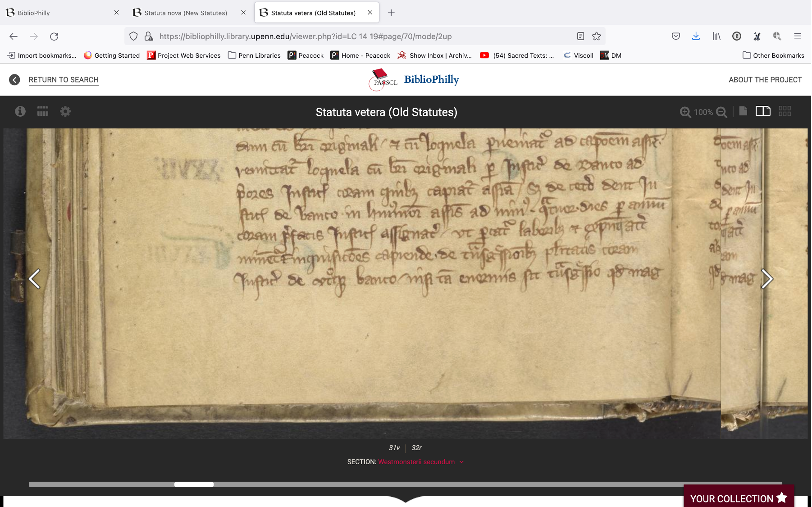Save page to Pocket

(x=676, y=37)
